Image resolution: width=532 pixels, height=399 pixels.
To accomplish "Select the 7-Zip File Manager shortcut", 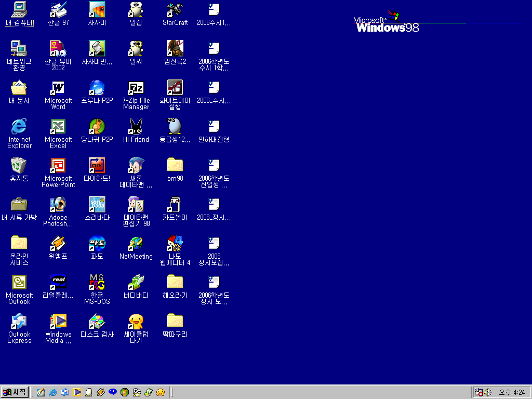I will click(136, 95).
